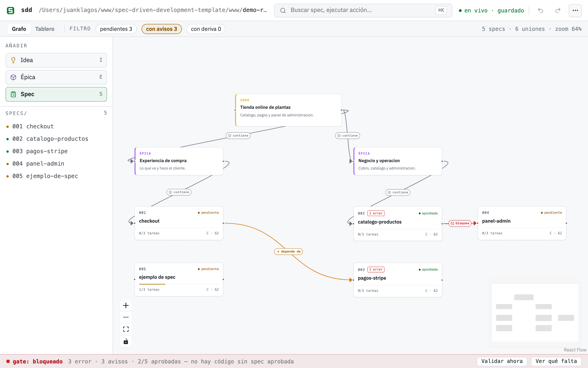Click progress bar on ejemplo de spec
588x368 pixels.
pyautogui.click(x=179, y=284)
